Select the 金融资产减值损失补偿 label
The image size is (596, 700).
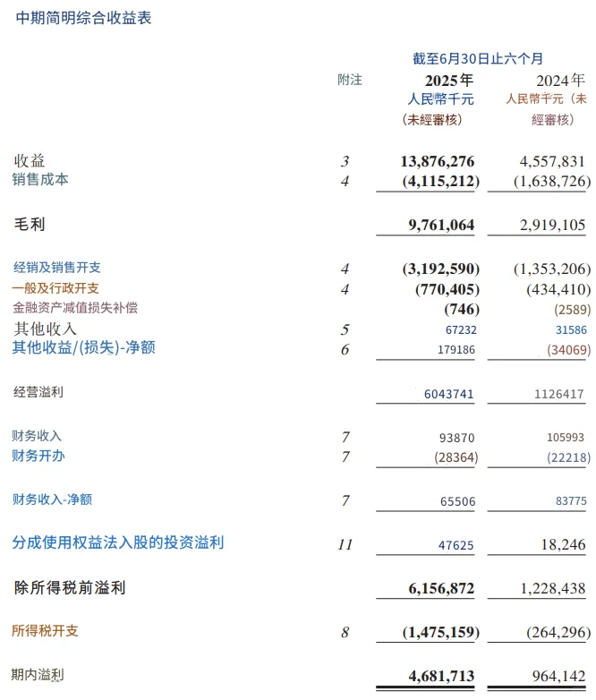(x=75, y=308)
